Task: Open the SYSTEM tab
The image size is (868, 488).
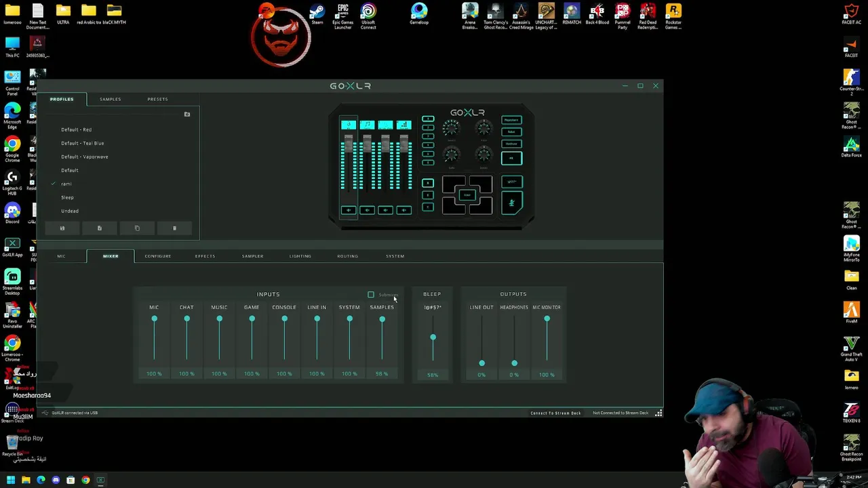Action: tap(395, 256)
